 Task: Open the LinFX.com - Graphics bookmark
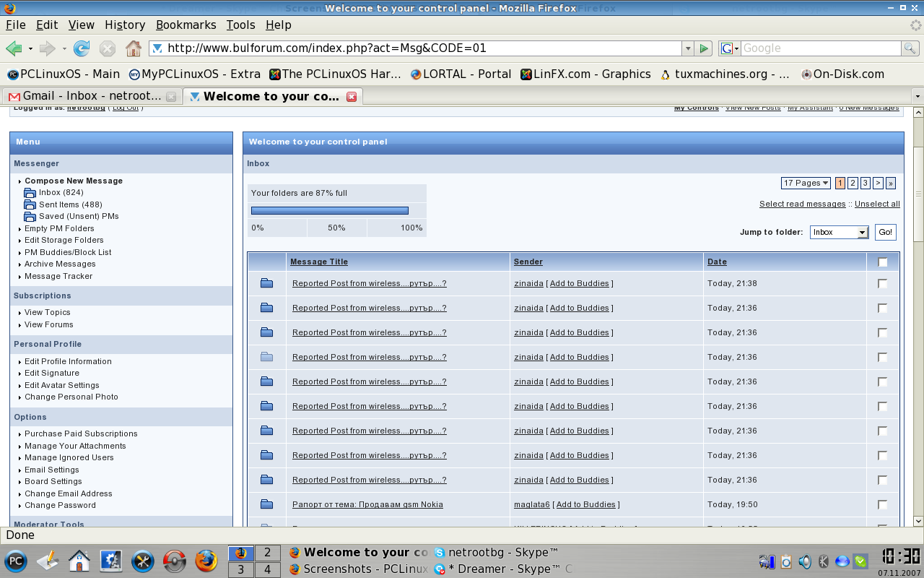click(585, 74)
